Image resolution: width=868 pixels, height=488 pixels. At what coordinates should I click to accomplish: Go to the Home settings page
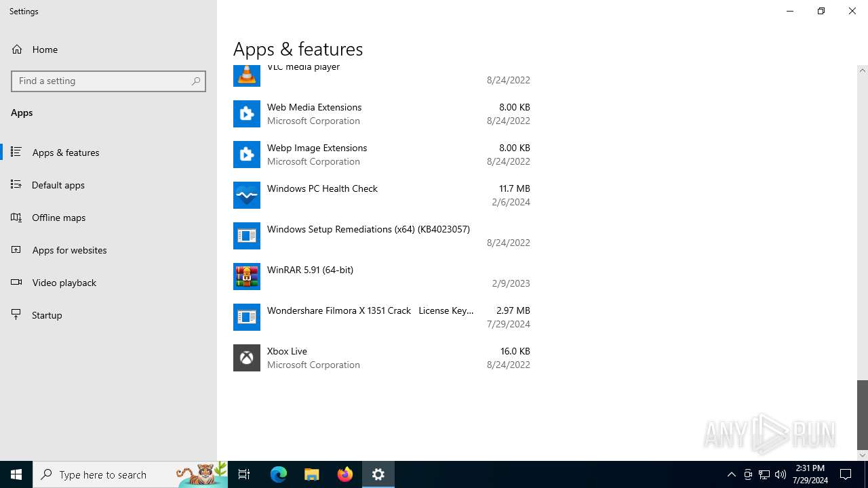(108, 49)
